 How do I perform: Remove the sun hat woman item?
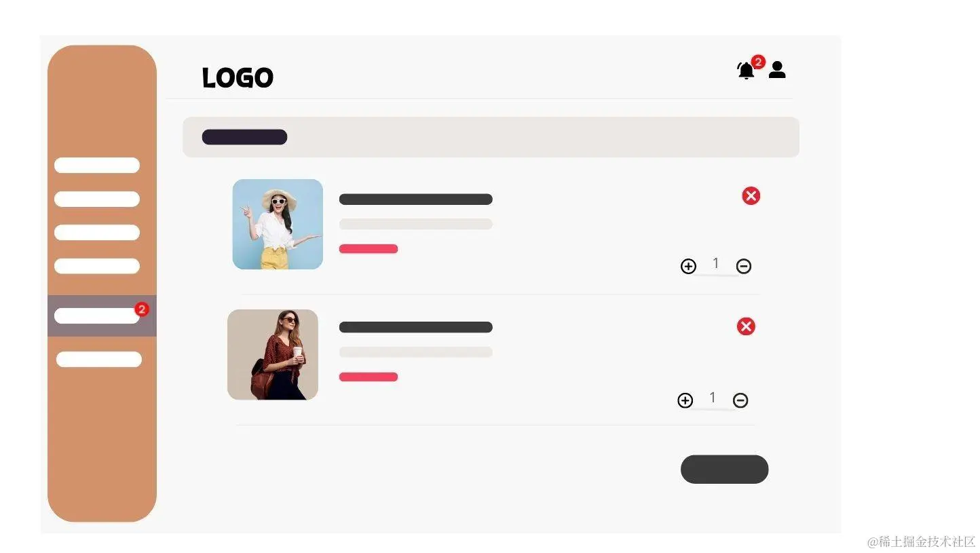[751, 196]
